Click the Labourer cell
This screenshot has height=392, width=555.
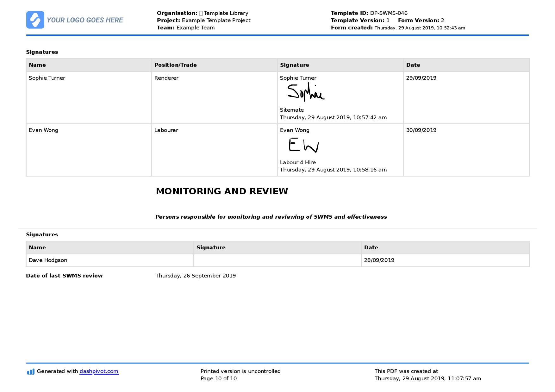[215, 150]
